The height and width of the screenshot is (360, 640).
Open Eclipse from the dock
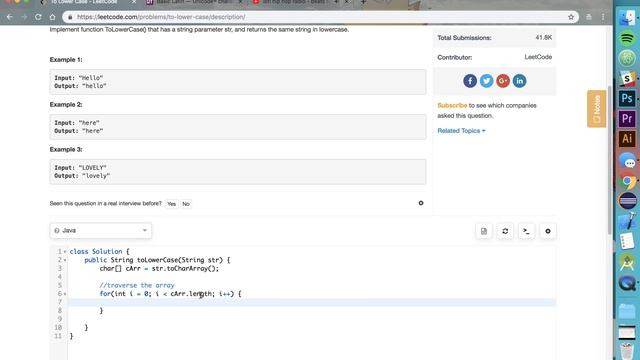coord(627,201)
